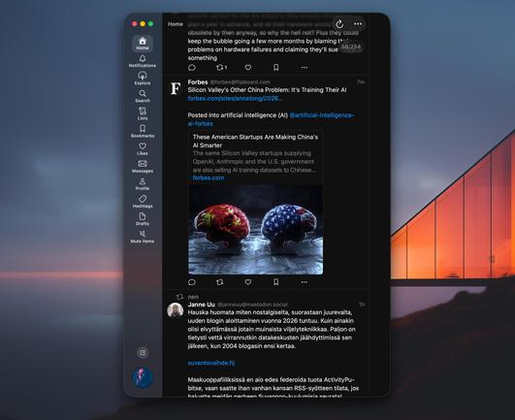515x420 pixels.
Task: Click the @forbes@flipboard.com handle
Action: tap(241, 82)
